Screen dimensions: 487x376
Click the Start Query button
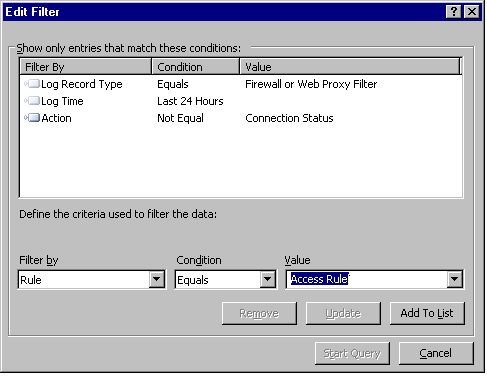click(352, 353)
